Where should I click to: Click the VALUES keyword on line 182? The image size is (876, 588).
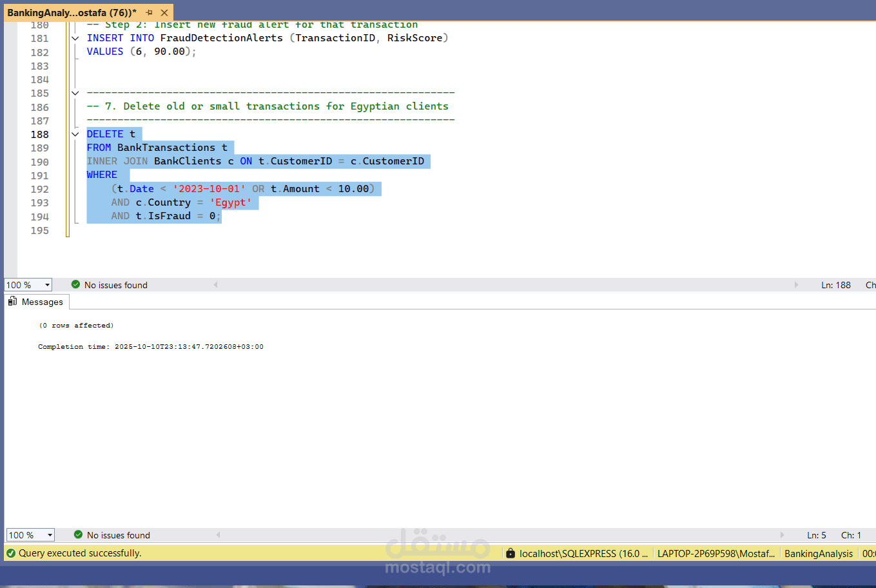105,52
